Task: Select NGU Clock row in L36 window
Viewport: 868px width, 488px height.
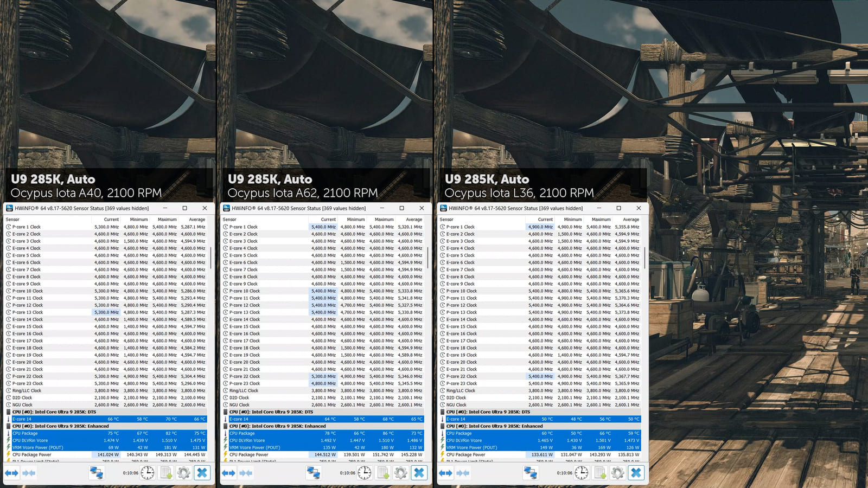Action: tap(540, 404)
